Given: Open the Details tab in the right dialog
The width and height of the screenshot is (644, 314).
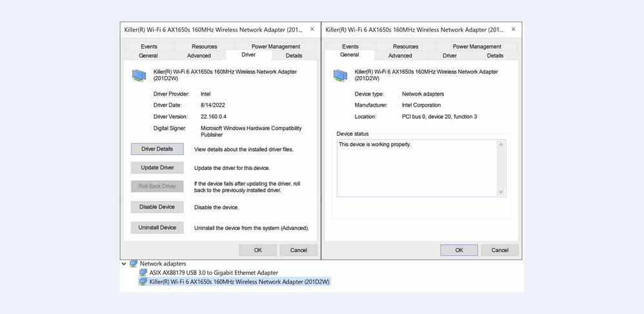Looking at the screenshot, I should 495,56.
